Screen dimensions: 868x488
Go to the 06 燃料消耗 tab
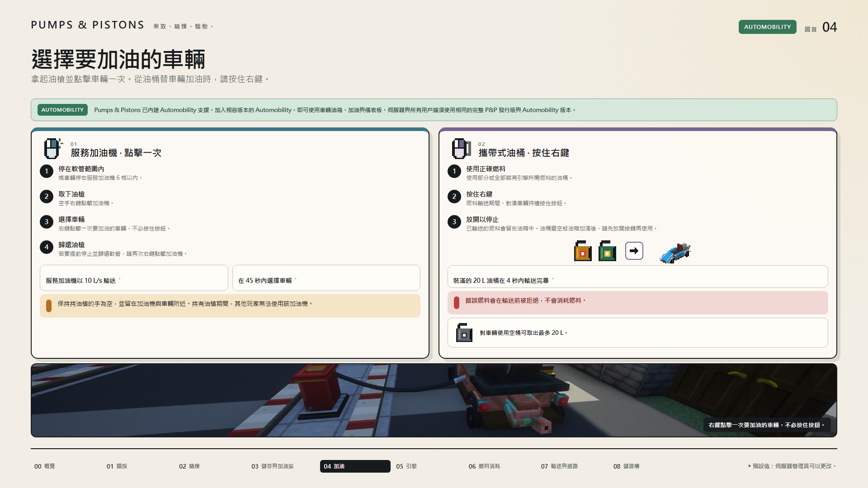pos(500,466)
